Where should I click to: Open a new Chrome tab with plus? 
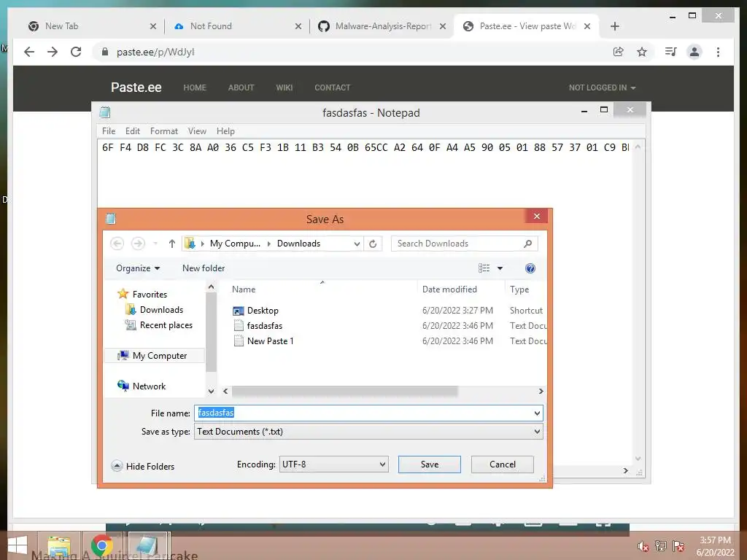tap(614, 26)
